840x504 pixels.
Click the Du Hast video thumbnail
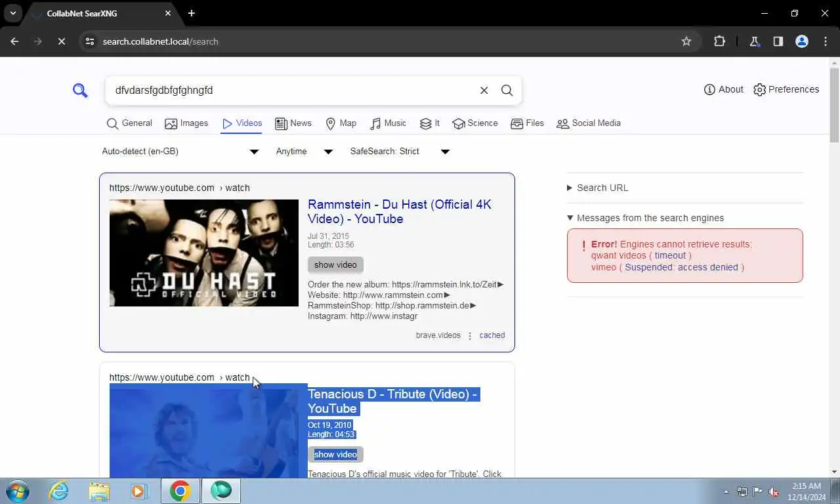[204, 253]
